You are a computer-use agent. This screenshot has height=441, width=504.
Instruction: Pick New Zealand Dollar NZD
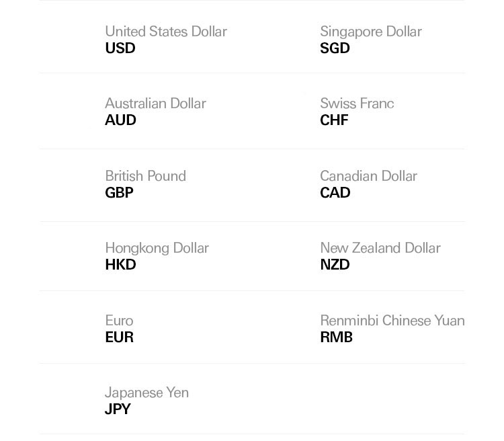(380, 256)
